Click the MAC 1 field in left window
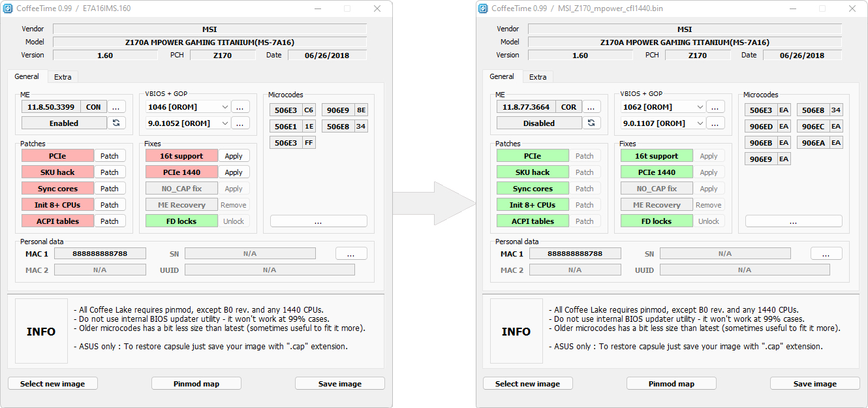This screenshot has width=868, height=408. click(x=100, y=253)
